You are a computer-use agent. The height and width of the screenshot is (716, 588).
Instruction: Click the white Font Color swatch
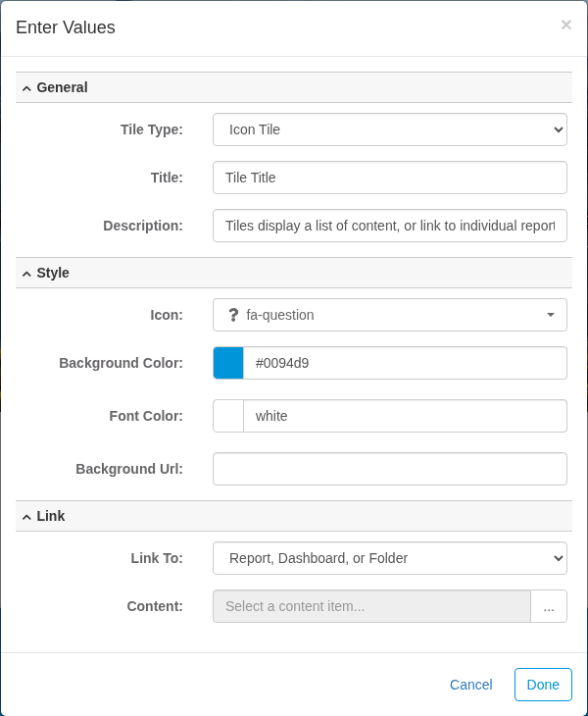pyautogui.click(x=228, y=416)
